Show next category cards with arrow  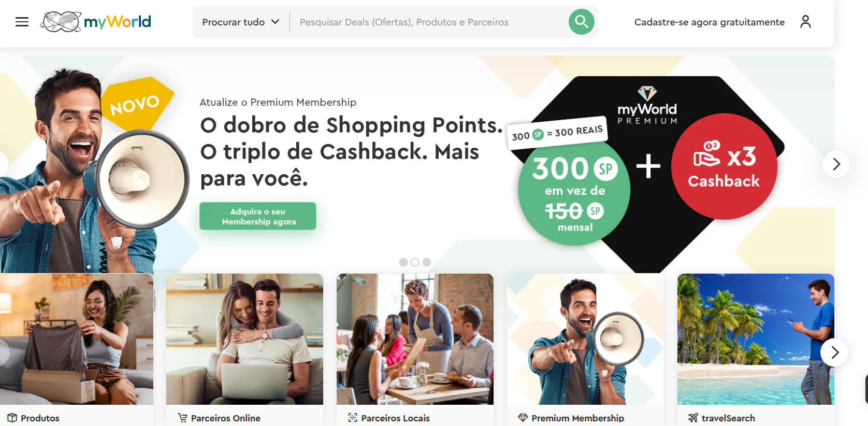834,352
